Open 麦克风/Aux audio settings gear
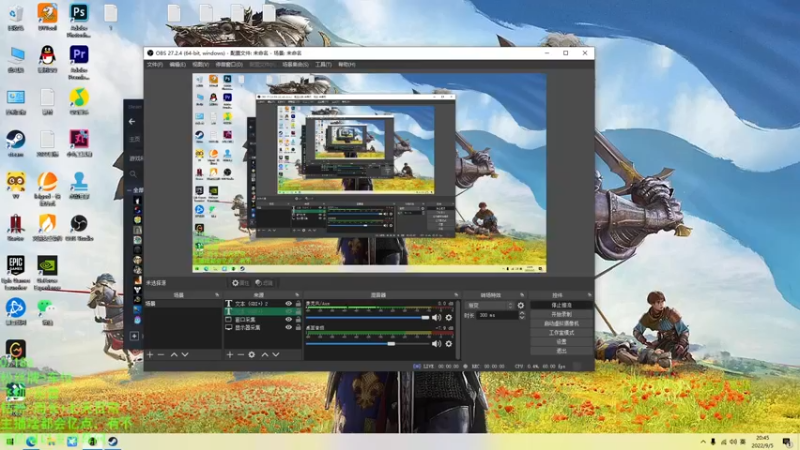 tap(448, 317)
